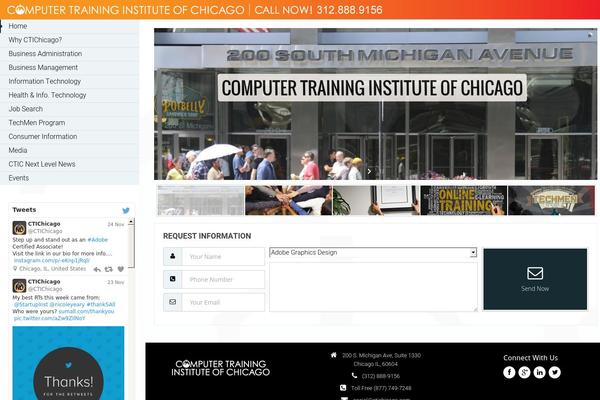Click the @StartupInst mention link
Screen dimensions: 600x400
[31, 304]
